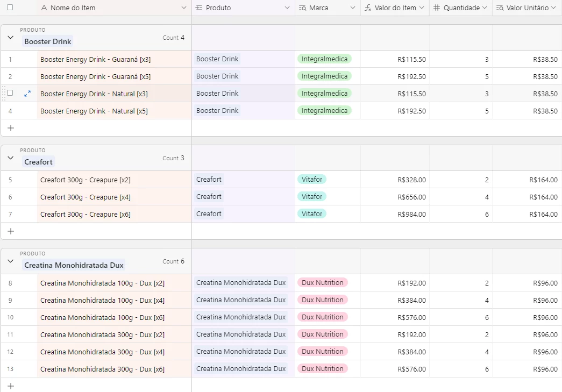Tick the select-all checkbox in header
562x392 pixels.
point(10,7)
